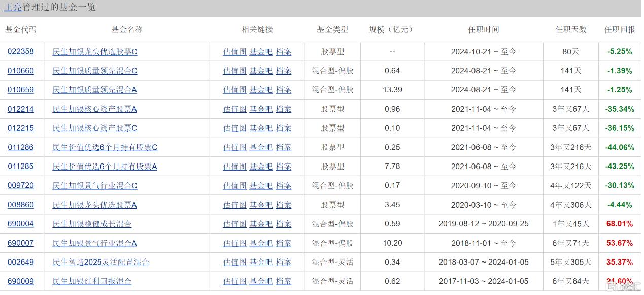Click the 任职回报 column header
Screen dimensions: 644x295
620,30
